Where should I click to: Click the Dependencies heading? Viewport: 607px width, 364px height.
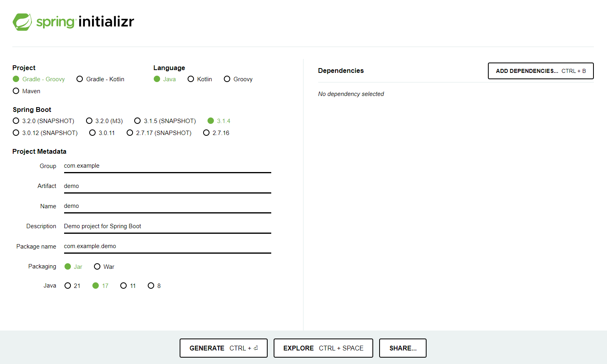click(x=341, y=70)
